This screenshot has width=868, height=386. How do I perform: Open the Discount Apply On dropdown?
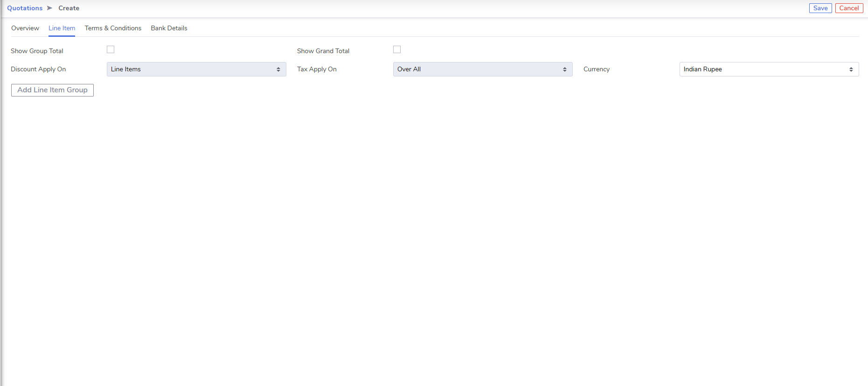pyautogui.click(x=196, y=69)
